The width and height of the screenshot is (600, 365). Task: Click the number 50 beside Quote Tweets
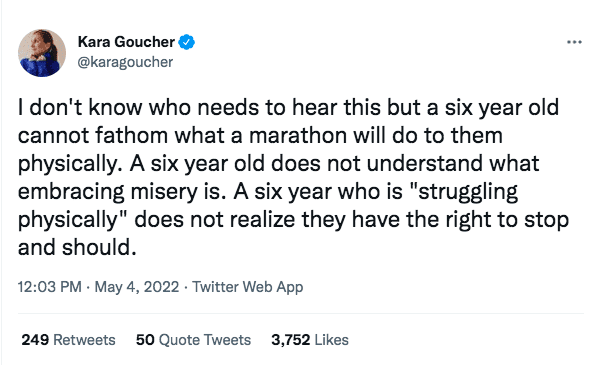[x=145, y=340]
